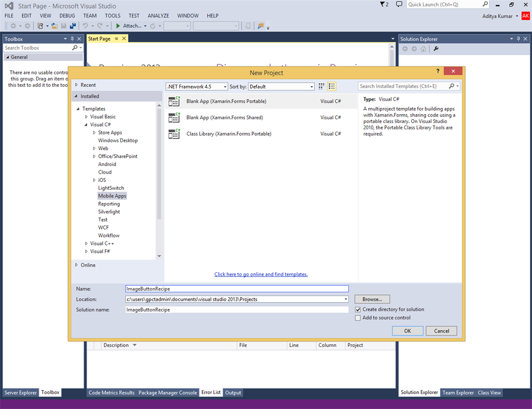Open the feedback speech bubble icon
The width and height of the screenshot is (532, 409).
[399, 4]
